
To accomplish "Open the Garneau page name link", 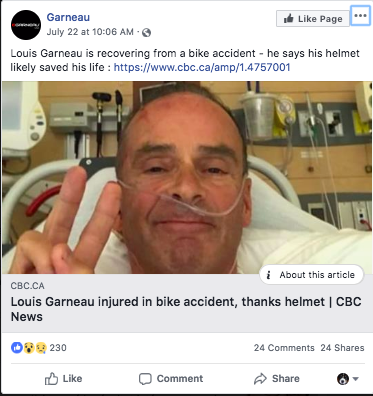I will tap(68, 17).
